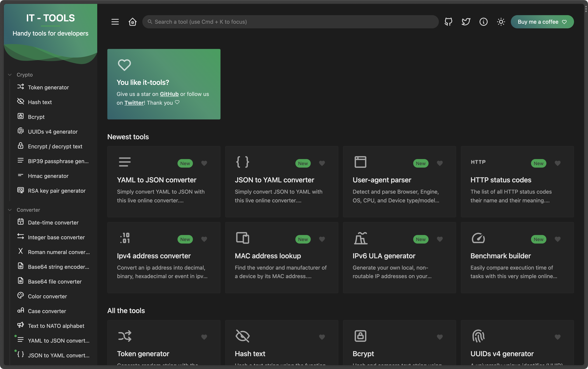Open RSA key pair generator from sidebar
The width and height of the screenshot is (588, 369).
57,191
